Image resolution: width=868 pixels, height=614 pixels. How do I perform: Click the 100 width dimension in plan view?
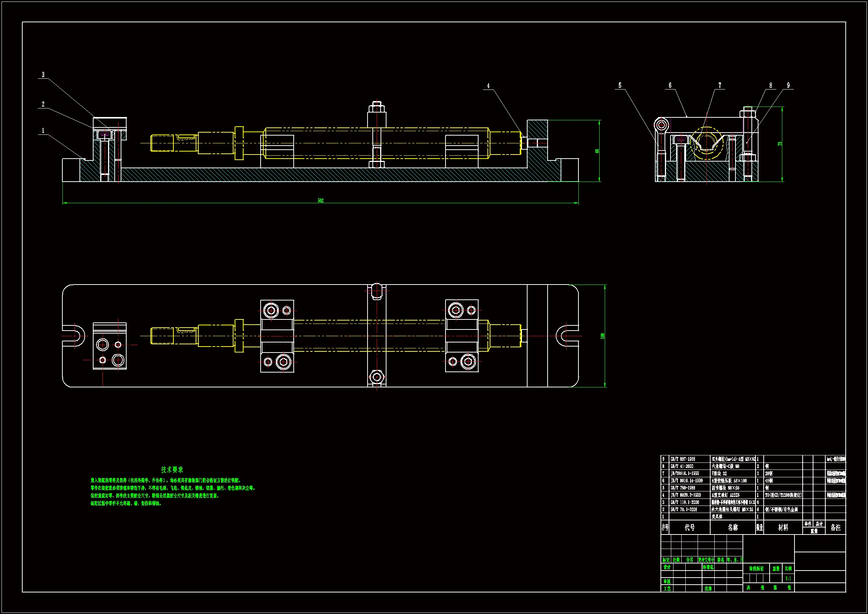point(603,336)
